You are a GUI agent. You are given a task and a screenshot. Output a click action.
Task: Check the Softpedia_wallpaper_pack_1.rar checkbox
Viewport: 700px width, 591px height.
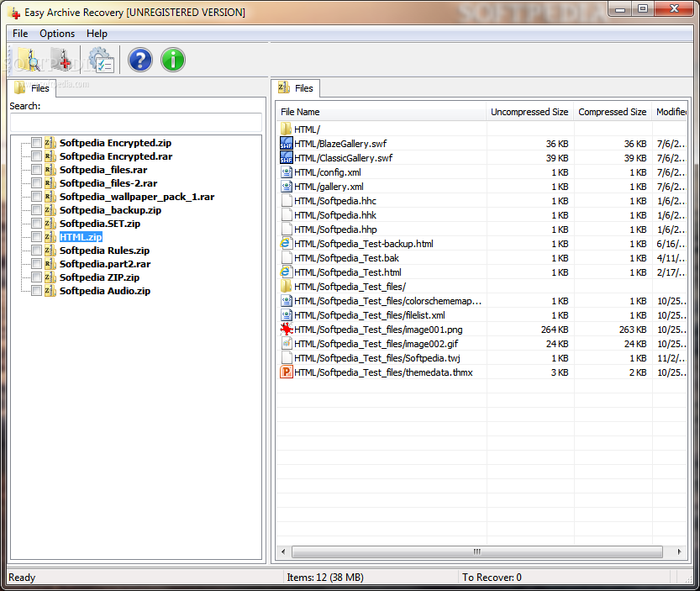[x=37, y=197]
